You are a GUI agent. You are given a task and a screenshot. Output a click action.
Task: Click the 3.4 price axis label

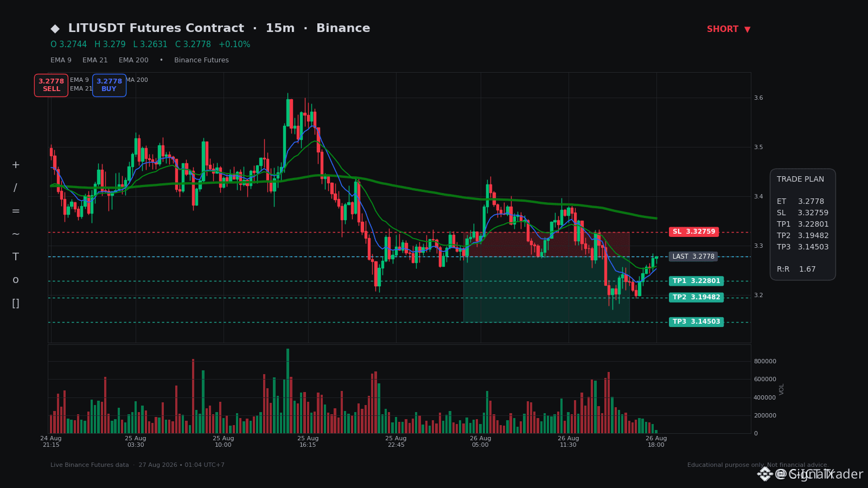click(x=758, y=197)
